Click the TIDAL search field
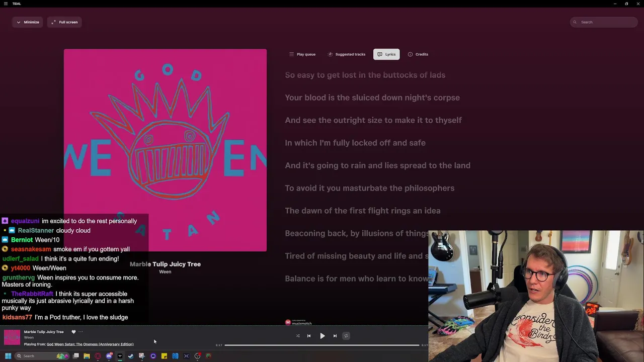The height and width of the screenshot is (362, 644). 604,22
